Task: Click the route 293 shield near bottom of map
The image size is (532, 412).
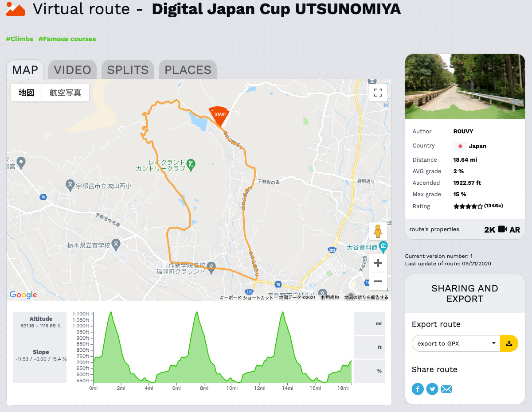Action: click(249, 292)
